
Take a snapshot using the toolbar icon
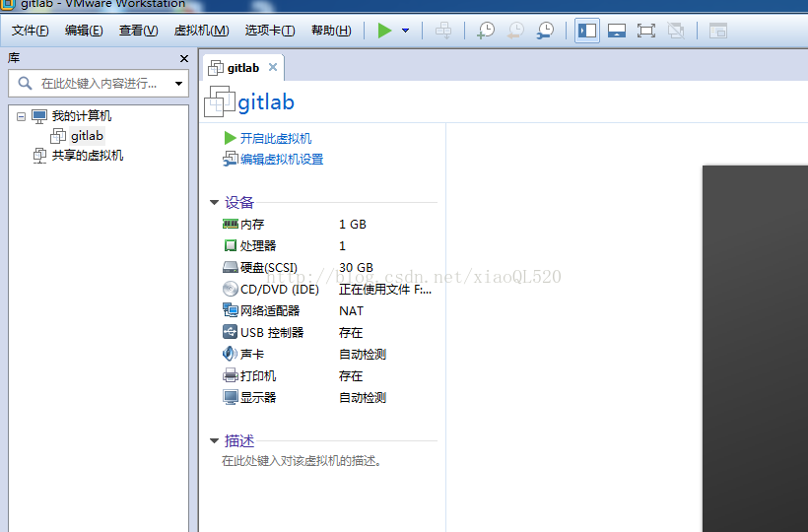pyautogui.click(x=486, y=31)
